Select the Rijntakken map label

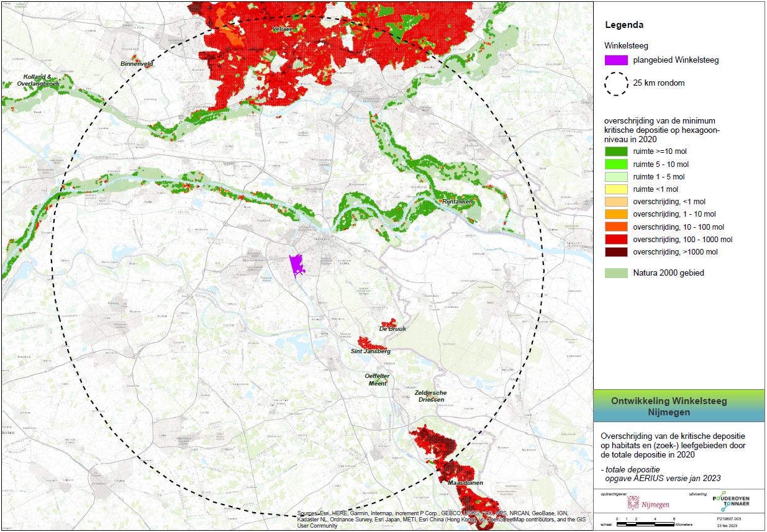coord(456,202)
